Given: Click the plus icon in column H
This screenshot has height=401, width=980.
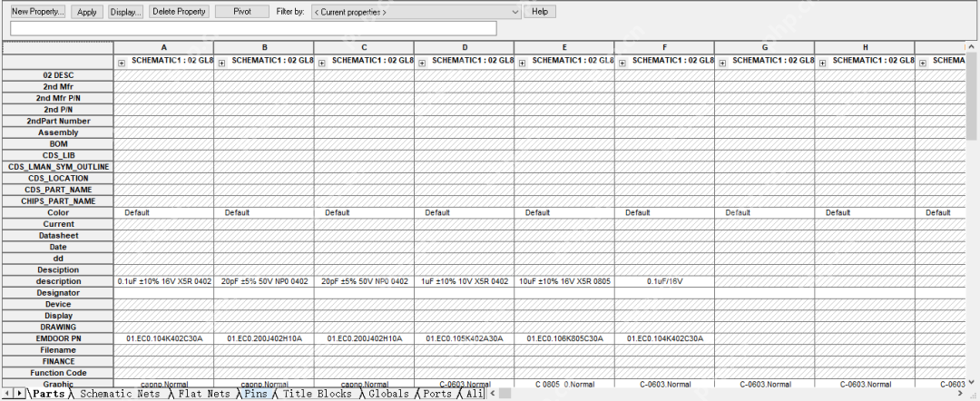Looking at the screenshot, I should click(x=822, y=63).
